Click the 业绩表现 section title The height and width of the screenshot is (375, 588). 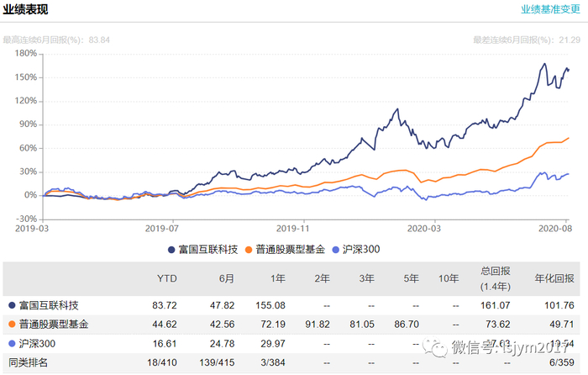tap(25, 10)
